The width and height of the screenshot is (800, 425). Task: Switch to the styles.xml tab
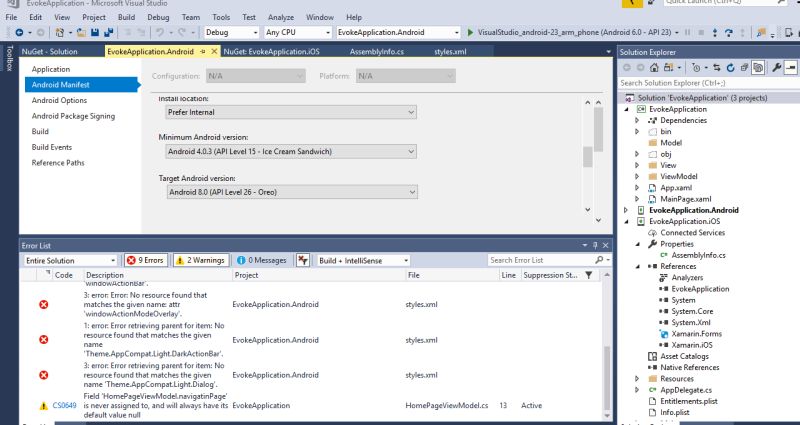(x=450, y=52)
